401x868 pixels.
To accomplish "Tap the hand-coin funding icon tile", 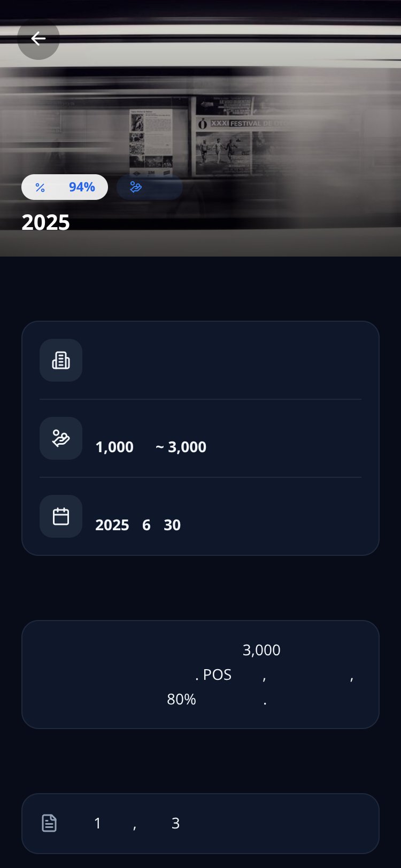I will [x=61, y=438].
